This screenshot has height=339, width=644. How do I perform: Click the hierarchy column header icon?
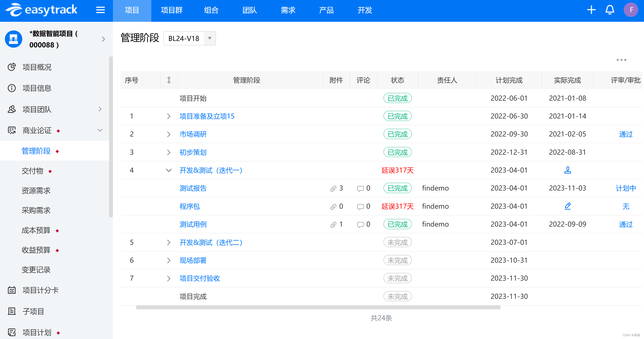click(x=169, y=80)
